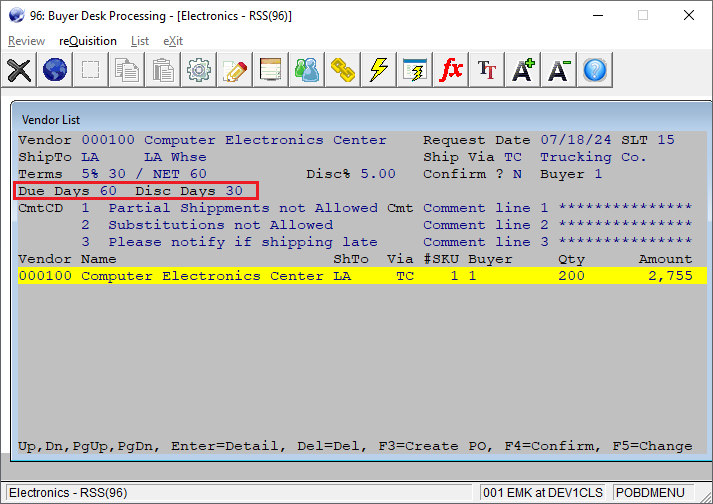The height and width of the screenshot is (504, 713).
Task: Open the striped form window toolbar icon
Action: 271,70
